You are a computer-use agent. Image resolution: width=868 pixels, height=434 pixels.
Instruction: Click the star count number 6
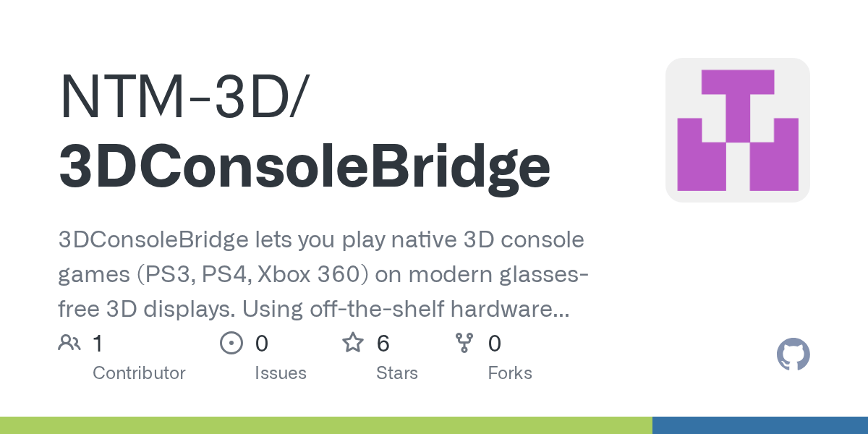coord(383,344)
